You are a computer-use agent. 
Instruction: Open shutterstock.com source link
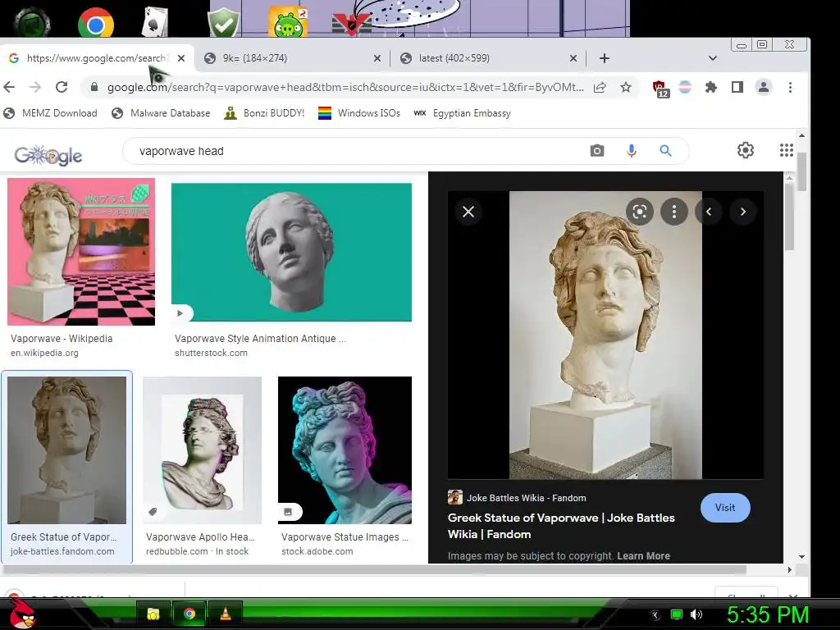[211, 353]
